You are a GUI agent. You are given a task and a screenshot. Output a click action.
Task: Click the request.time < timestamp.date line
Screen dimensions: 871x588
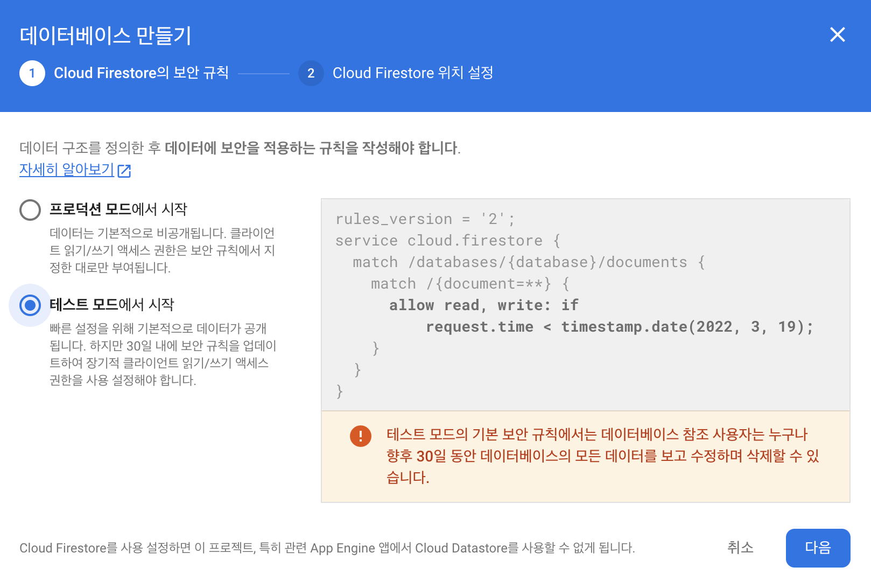(x=620, y=327)
